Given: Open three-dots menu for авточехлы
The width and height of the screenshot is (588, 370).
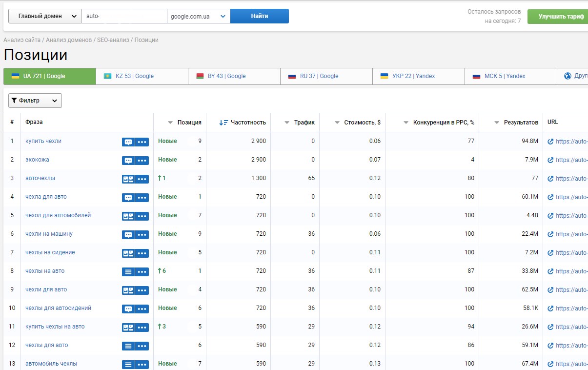Looking at the screenshot, I should 142,179.
